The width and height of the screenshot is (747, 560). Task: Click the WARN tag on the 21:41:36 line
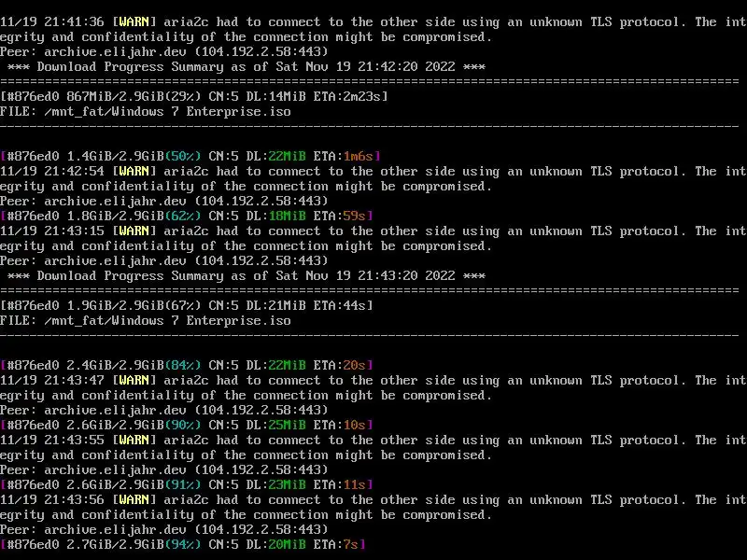[134, 21]
